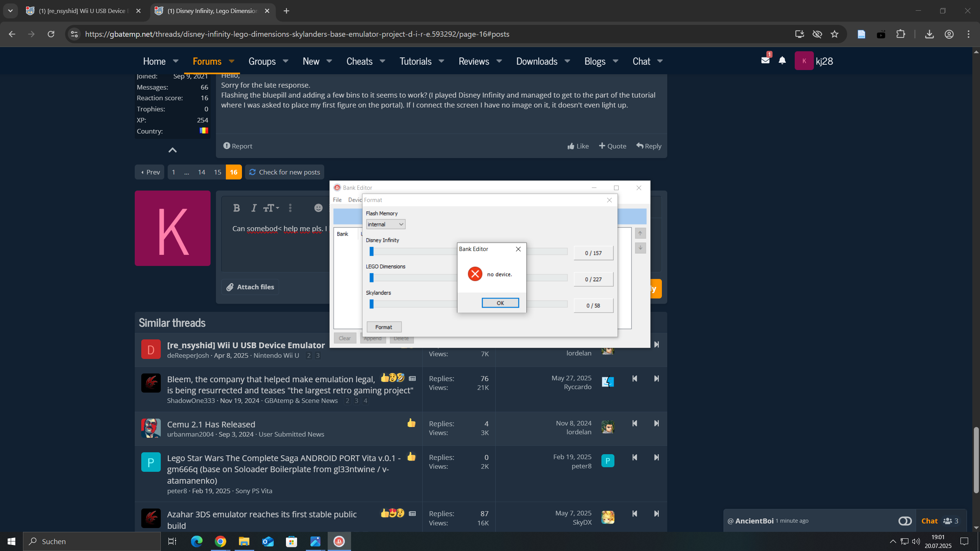Reload the page in Chrome

pyautogui.click(x=51, y=34)
